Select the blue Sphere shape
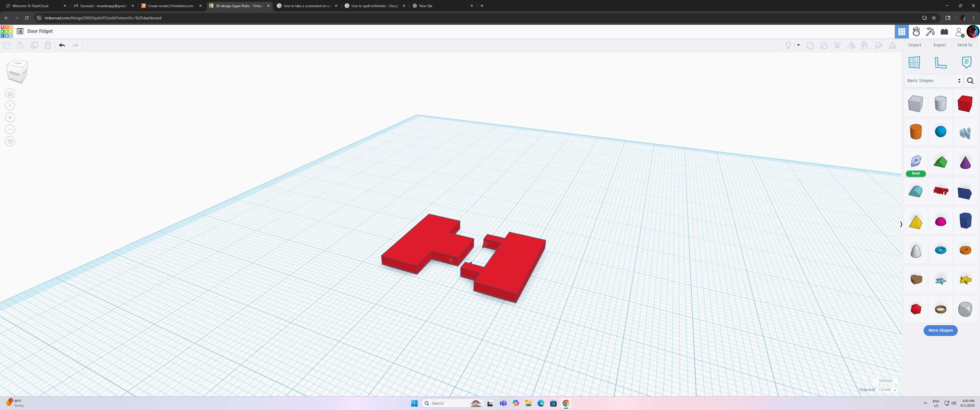This screenshot has height=410, width=980. click(x=940, y=132)
